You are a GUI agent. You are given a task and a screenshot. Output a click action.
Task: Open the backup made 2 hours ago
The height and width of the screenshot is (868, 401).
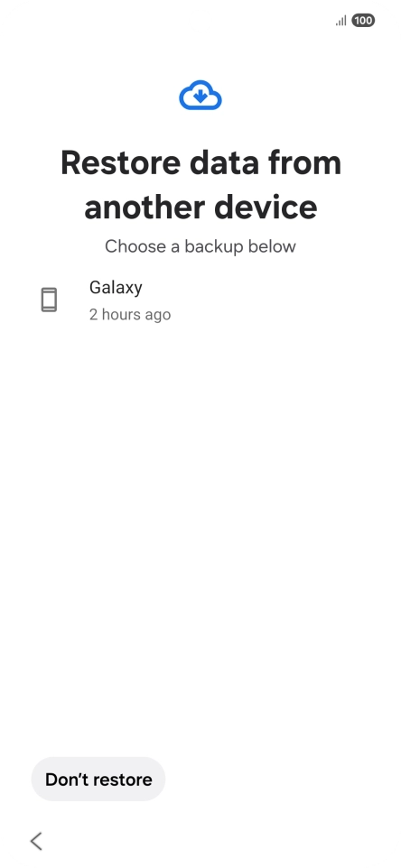click(x=200, y=300)
